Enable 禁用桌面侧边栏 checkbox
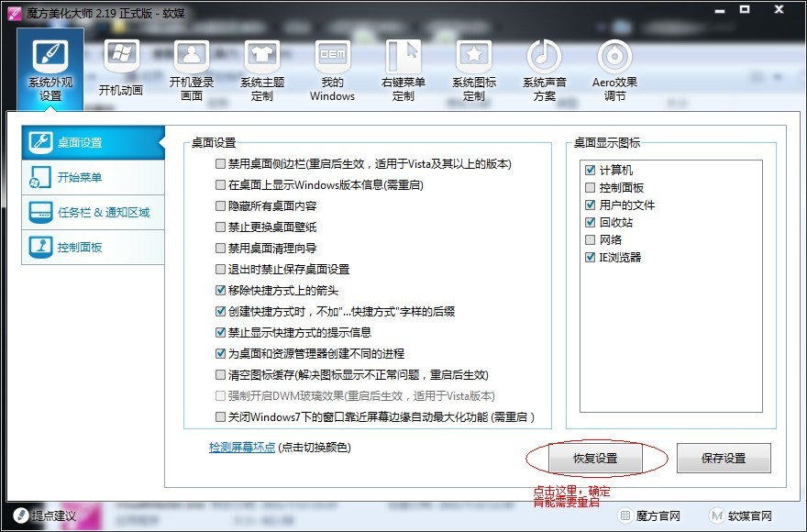Screen dimensions: 807x532 click(220, 164)
